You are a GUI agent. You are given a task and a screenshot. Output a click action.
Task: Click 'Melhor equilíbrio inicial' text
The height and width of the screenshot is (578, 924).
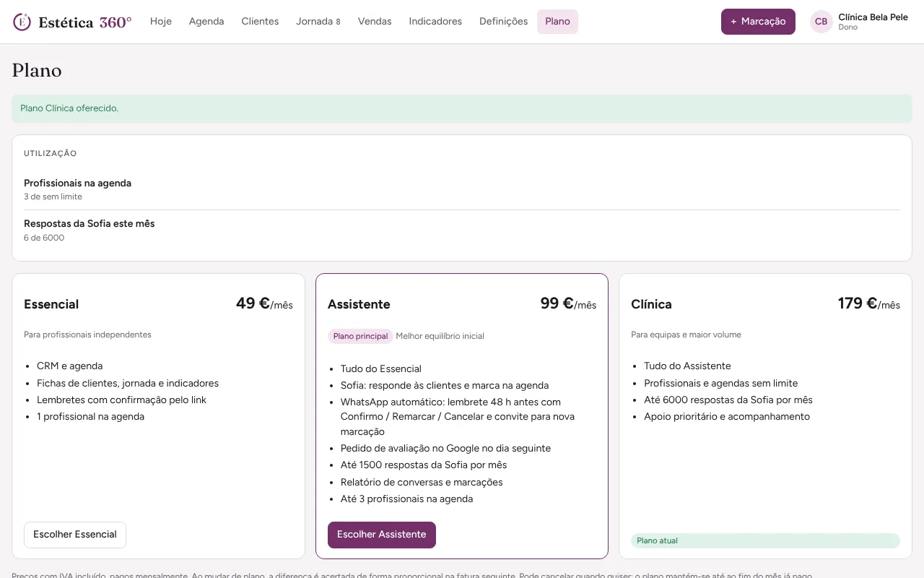[440, 336]
